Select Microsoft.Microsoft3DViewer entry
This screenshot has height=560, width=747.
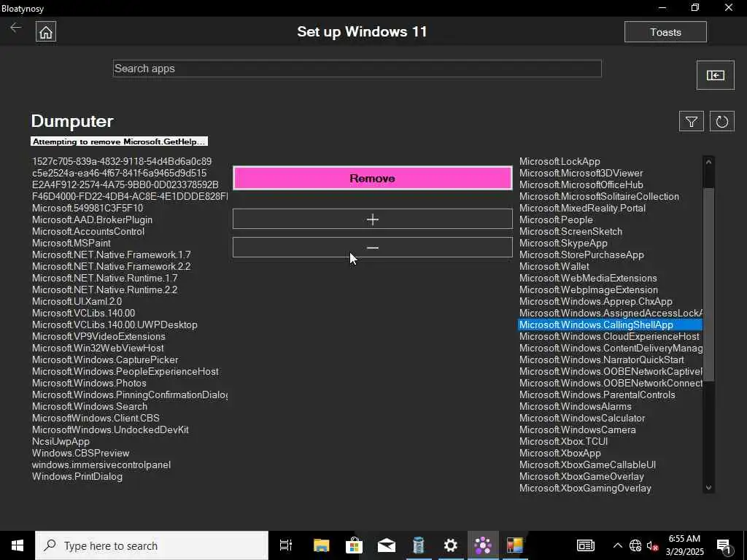[581, 174]
